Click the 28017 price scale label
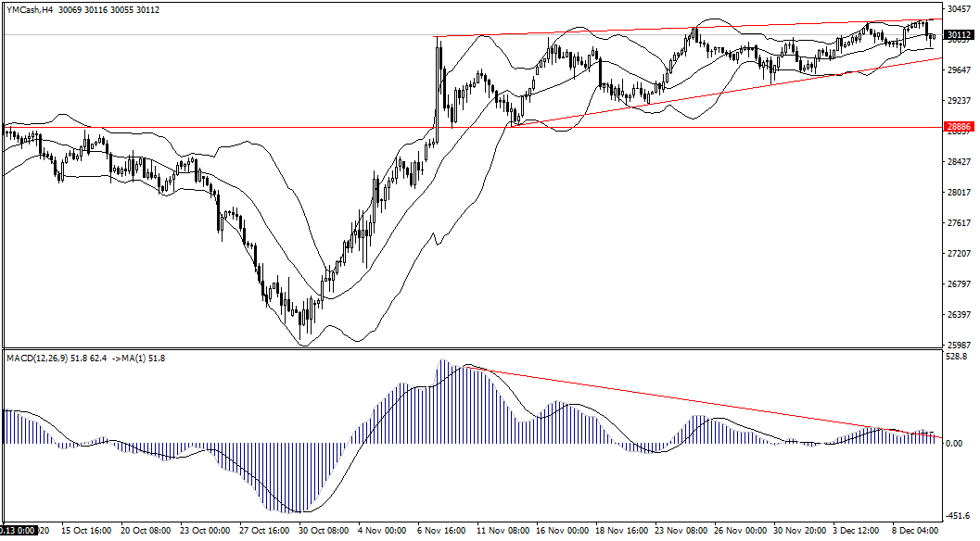 (958, 192)
